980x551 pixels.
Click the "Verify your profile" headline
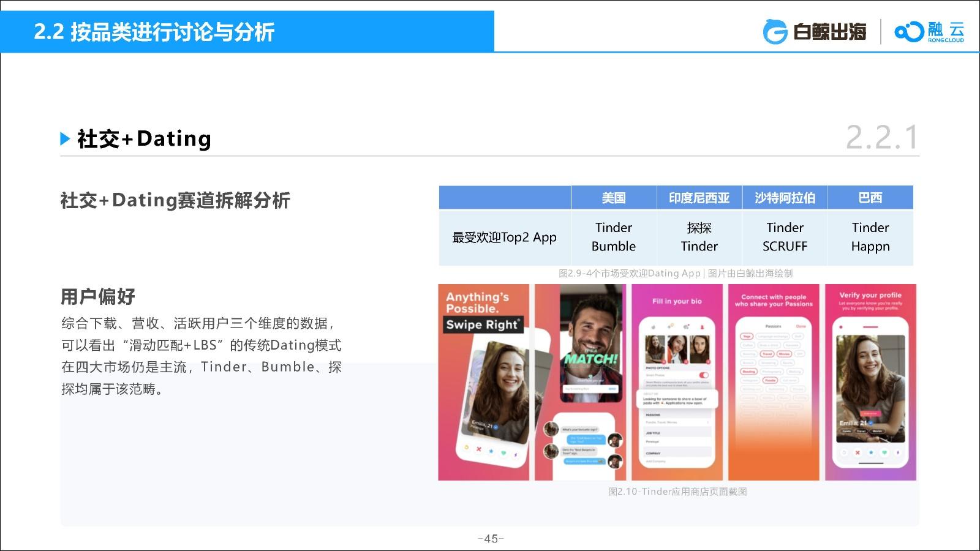point(870,294)
